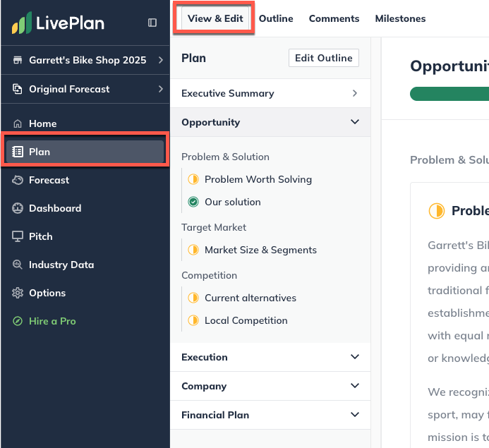Screen dimensions: 489x448
Task: Switch to the View & Edit tab
Action: click(x=215, y=18)
